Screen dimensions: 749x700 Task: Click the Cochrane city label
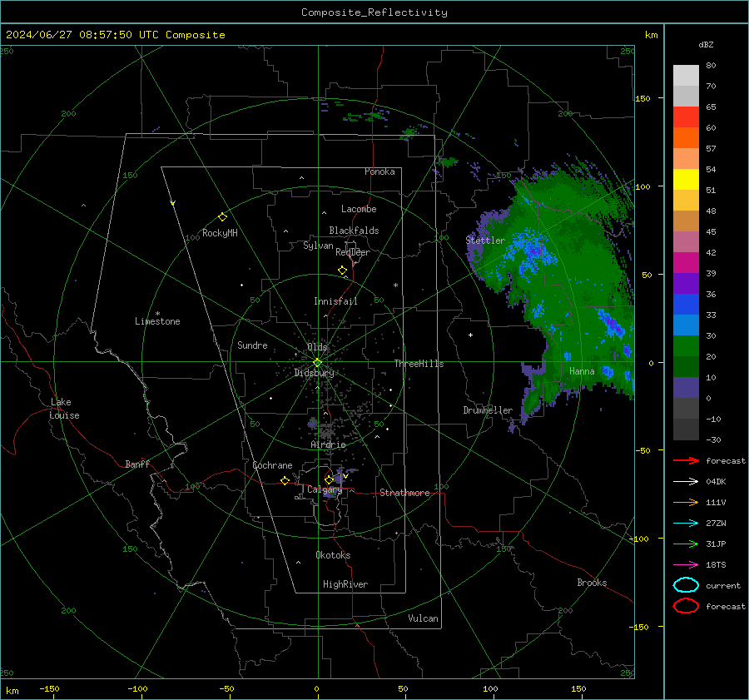(x=272, y=465)
